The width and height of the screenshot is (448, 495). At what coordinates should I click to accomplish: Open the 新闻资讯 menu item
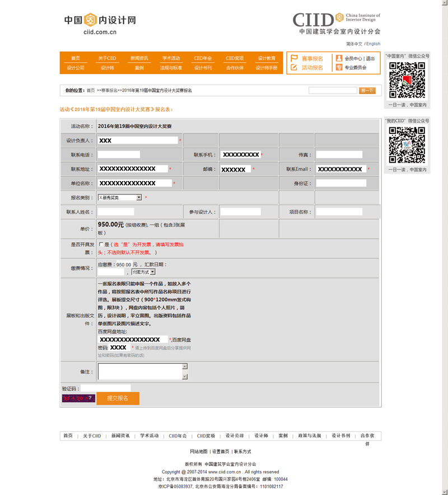pos(139,58)
